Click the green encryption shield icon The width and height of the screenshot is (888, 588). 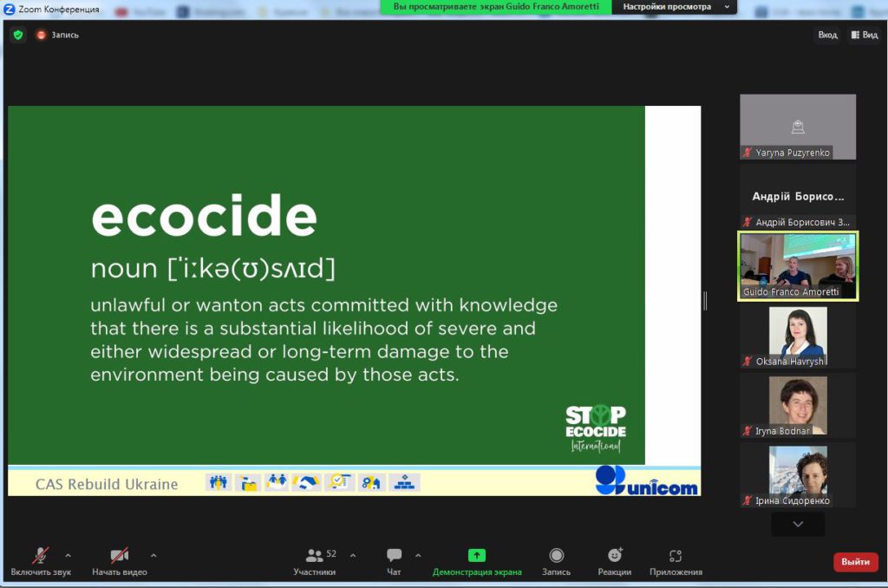coord(17,35)
